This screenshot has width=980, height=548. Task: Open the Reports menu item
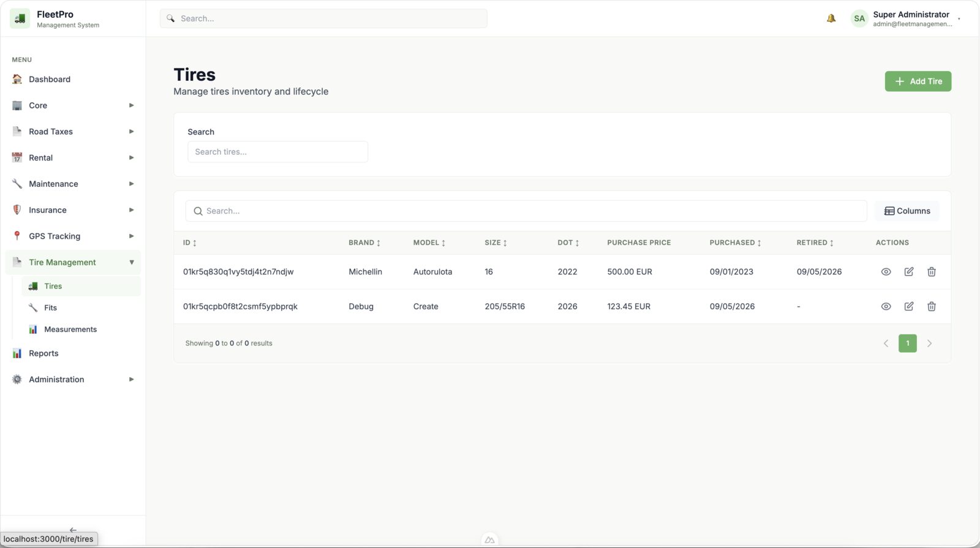73,353
